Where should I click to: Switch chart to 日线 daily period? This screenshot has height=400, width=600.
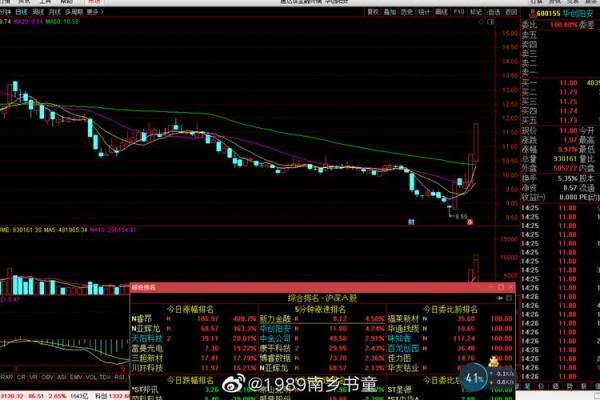pos(21,12)
